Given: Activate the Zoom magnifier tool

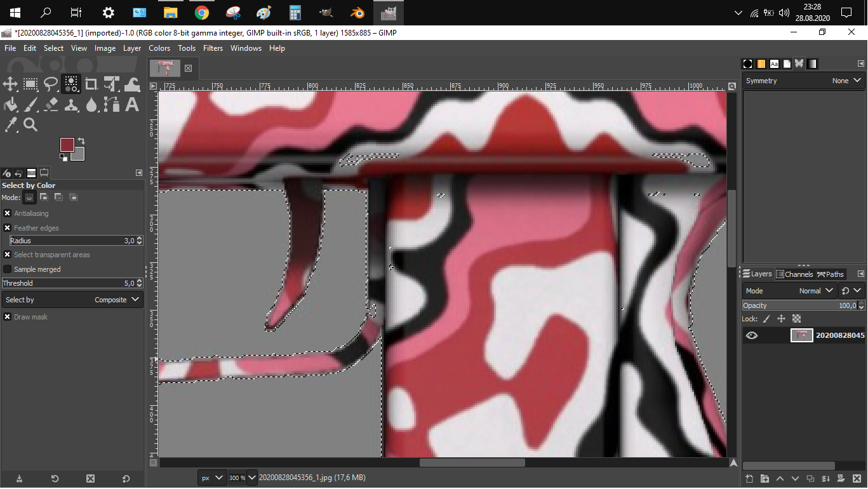Looking at the screenshot, I should point(30,124).
